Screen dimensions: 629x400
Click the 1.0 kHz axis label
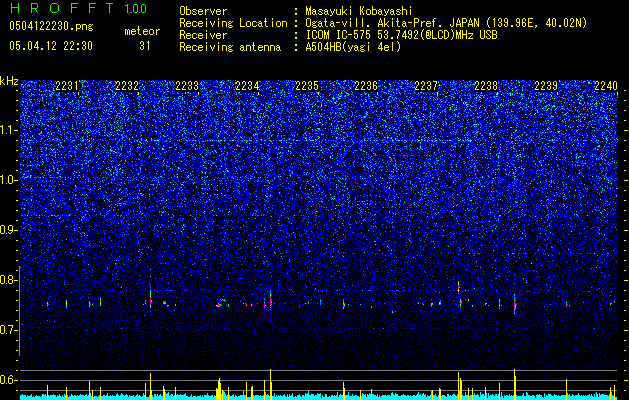pos(9,180)
